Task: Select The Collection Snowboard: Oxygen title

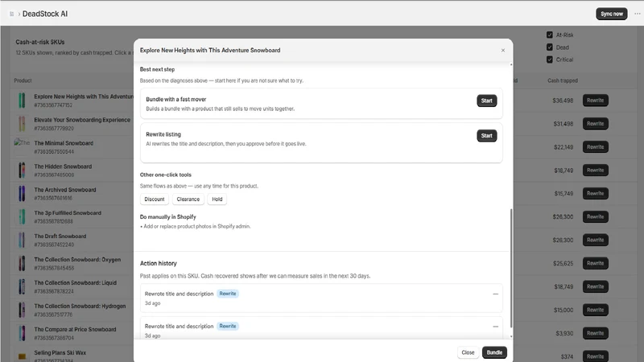Action: click(77, 259)
